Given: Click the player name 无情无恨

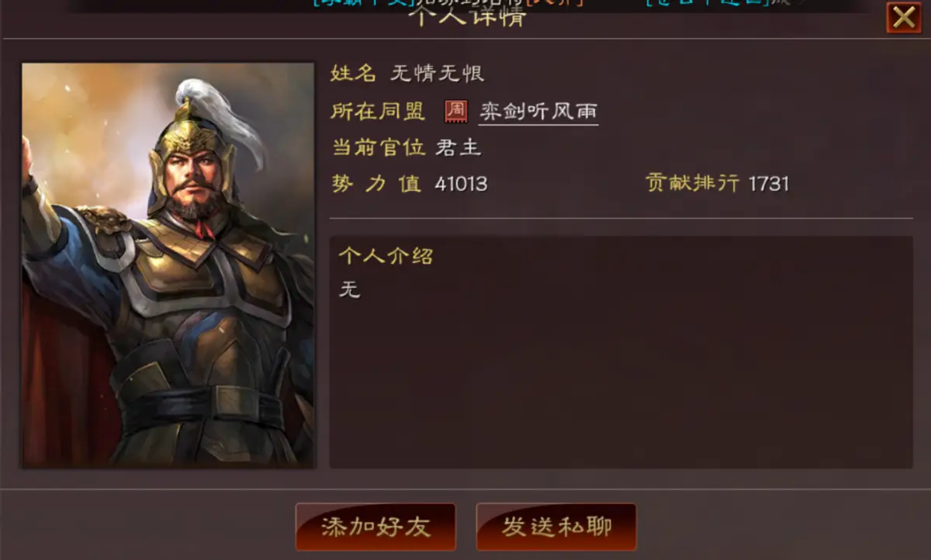Looking at the screenshot, I should pos(438,74).
